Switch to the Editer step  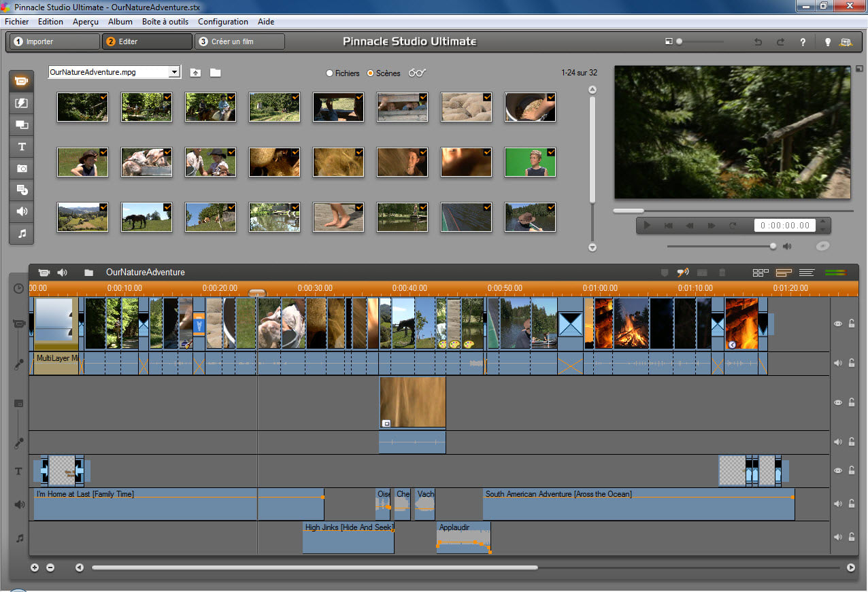click(147, 41)
